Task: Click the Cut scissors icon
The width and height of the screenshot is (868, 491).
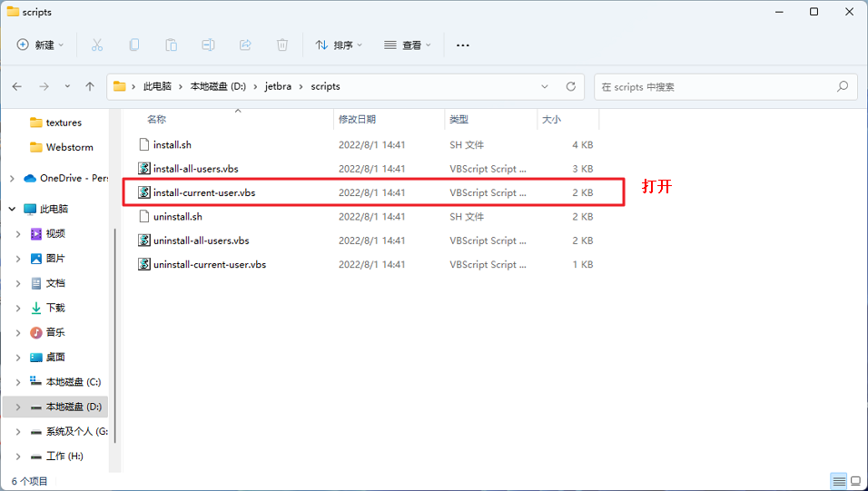Action: pyautogui.click(x=97, y=44)
